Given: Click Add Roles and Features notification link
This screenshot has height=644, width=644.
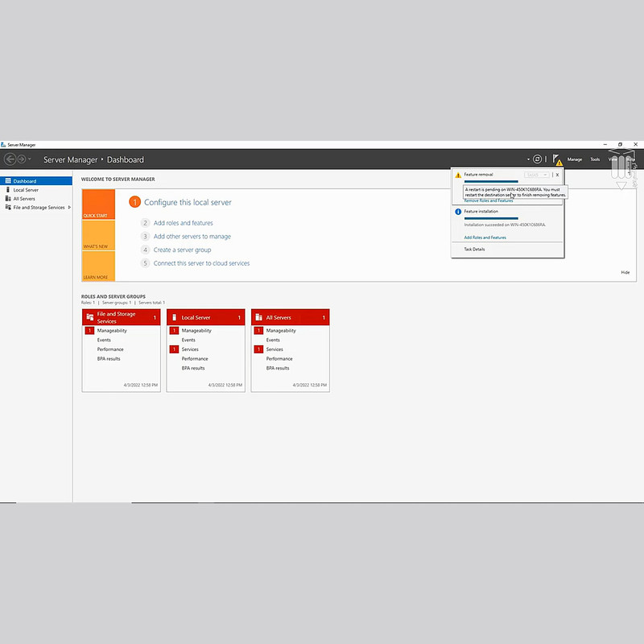Looking at the screenshot, I should [x=485, y=237].
